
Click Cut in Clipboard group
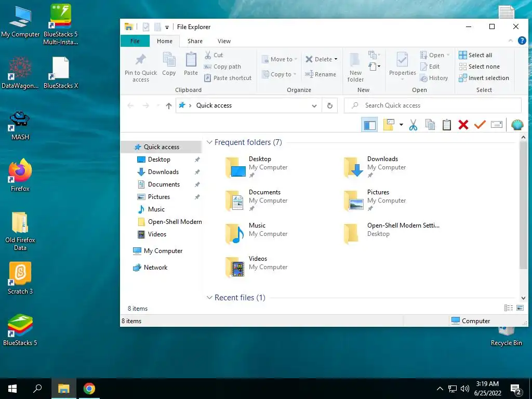[x=214, y=55]
